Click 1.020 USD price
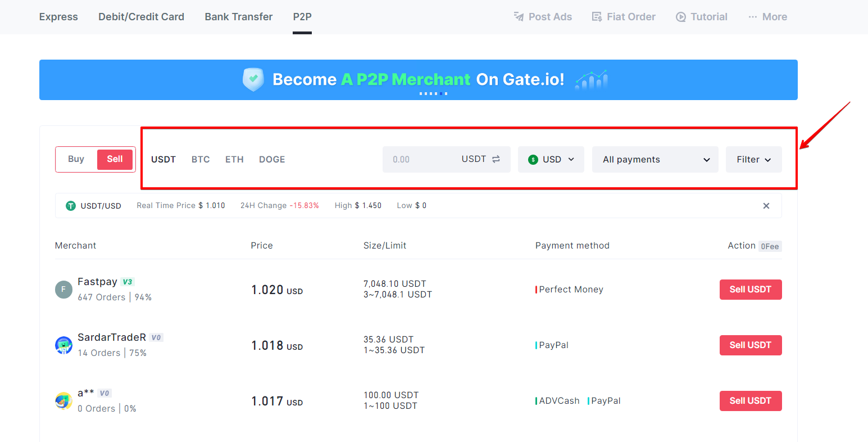This screenshot has width=868, height=442. pyautogui.click(x=277, y=290)
